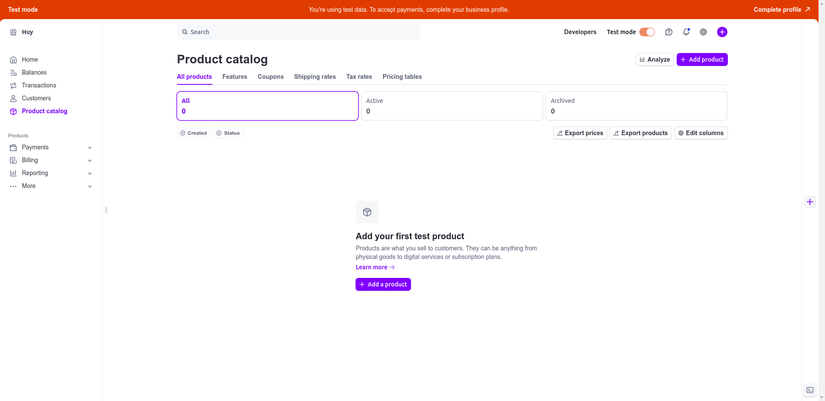This screenshot has width=825, height=401.
Task: Open the help icon in top bar
Action: coord(669,32)
